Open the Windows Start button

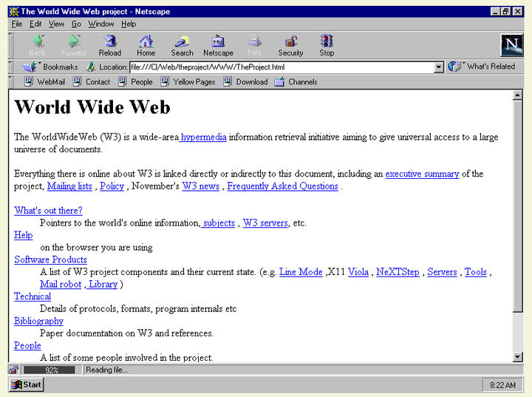(27, 384)
